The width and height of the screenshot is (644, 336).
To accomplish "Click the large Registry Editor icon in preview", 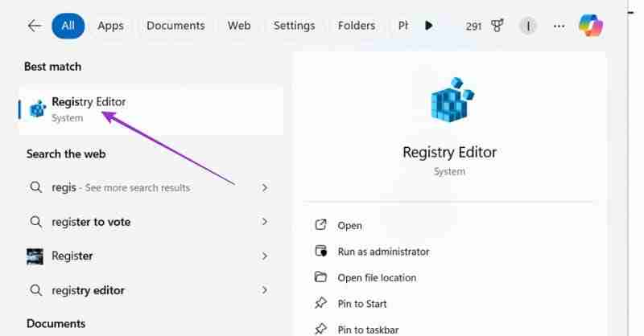I will tap(452, 100).
